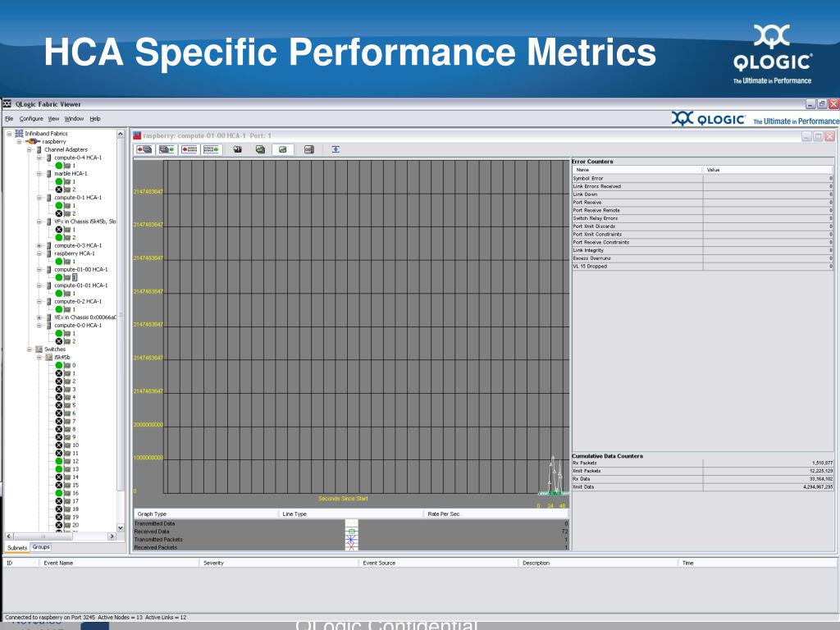Expand the VEx in Chassis 0x00066a node

click(39, 317)
